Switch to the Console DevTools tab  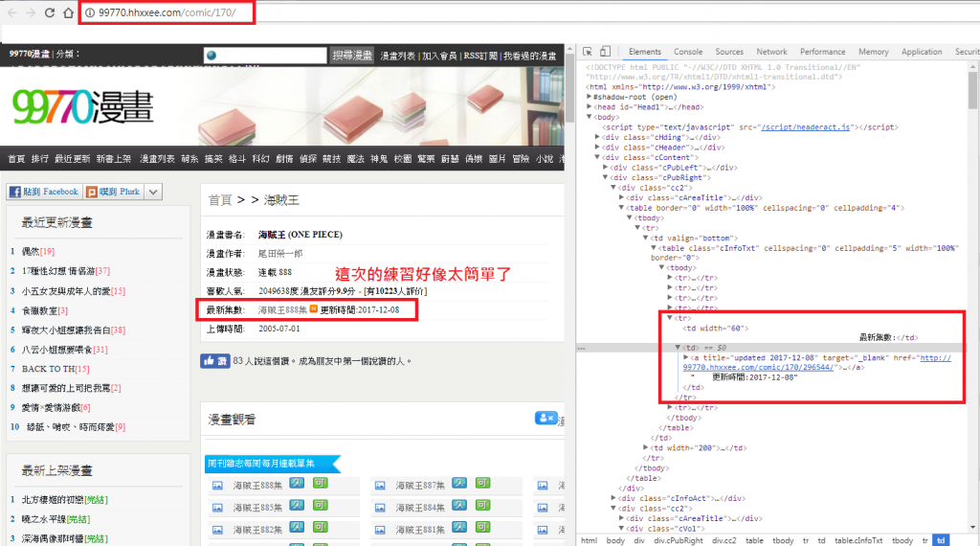(688, 52)
